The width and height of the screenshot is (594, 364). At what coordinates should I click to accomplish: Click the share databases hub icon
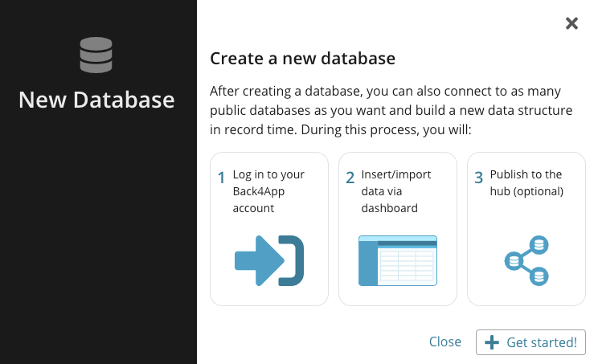tap(526, 260)
